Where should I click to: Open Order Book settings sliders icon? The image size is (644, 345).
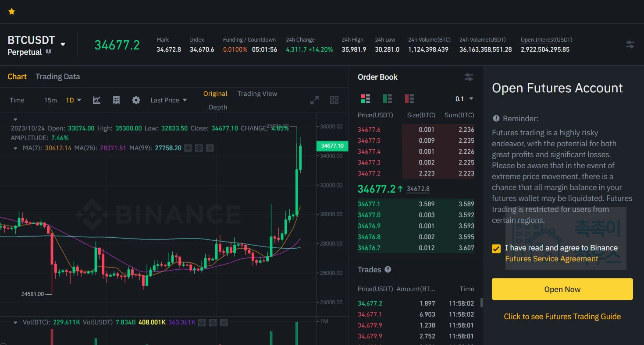pyautogui.click(x=469, y=77)
